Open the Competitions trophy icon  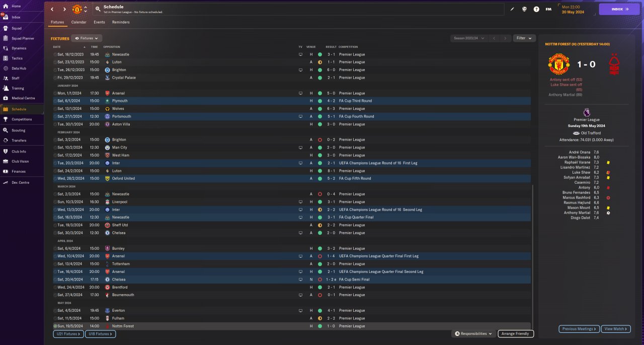(5, 119)
